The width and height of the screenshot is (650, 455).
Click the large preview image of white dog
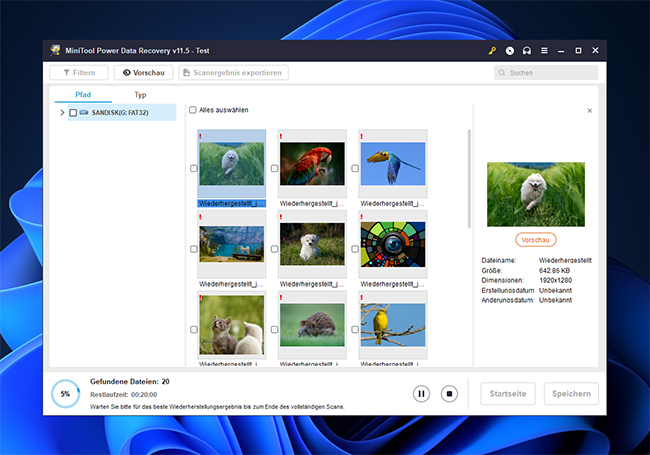coord(536,194)
